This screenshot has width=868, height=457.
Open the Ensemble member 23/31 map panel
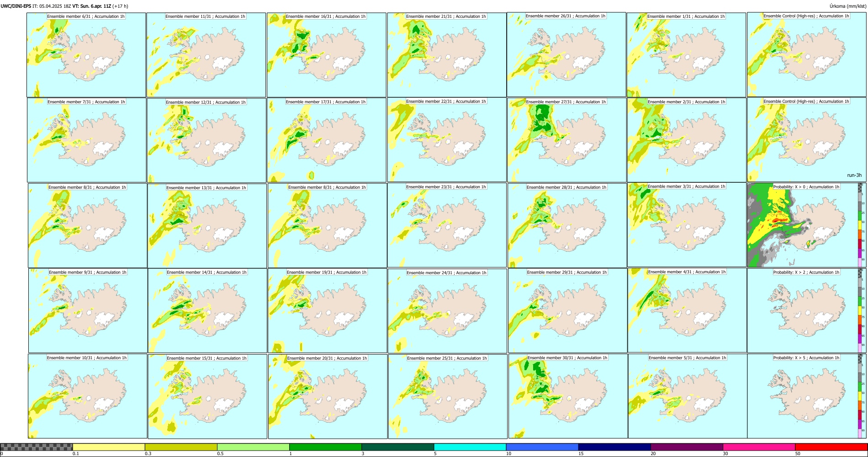(447, 225)
